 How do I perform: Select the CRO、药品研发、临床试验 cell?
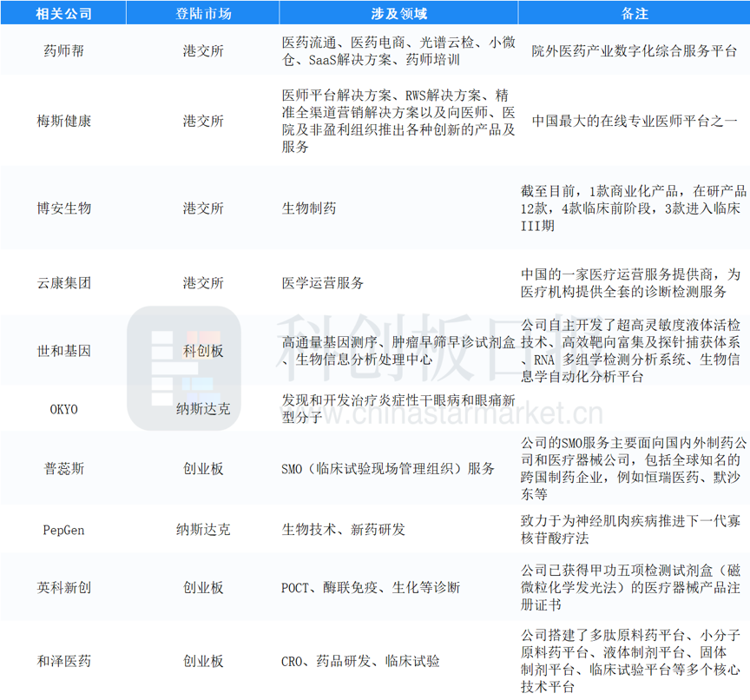pos(361,661)
